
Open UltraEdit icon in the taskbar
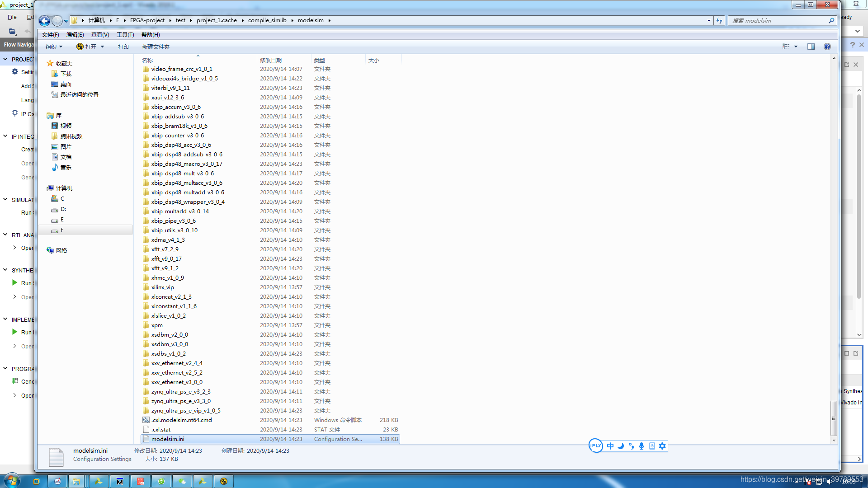[224, 481]
